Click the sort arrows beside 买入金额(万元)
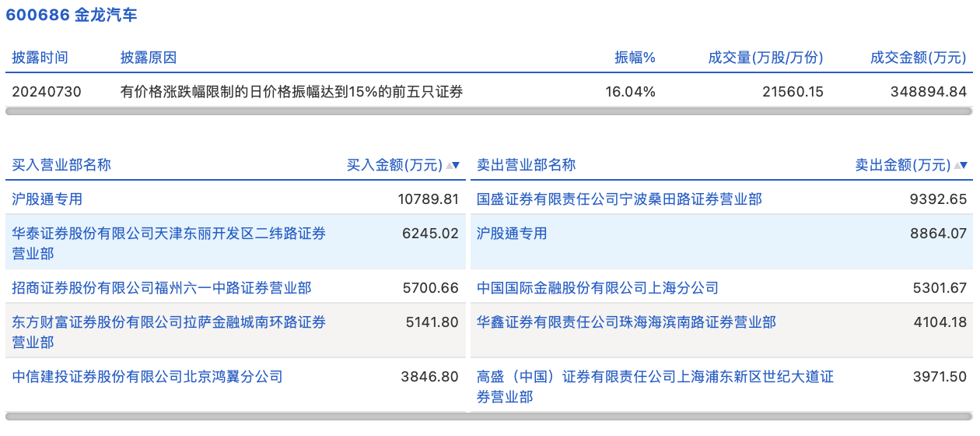The height and width of the screenshot is (436, 980). pos(452,165)
